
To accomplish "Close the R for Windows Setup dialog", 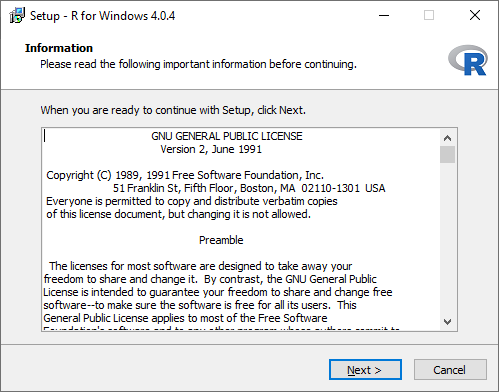I will point(475,15).
